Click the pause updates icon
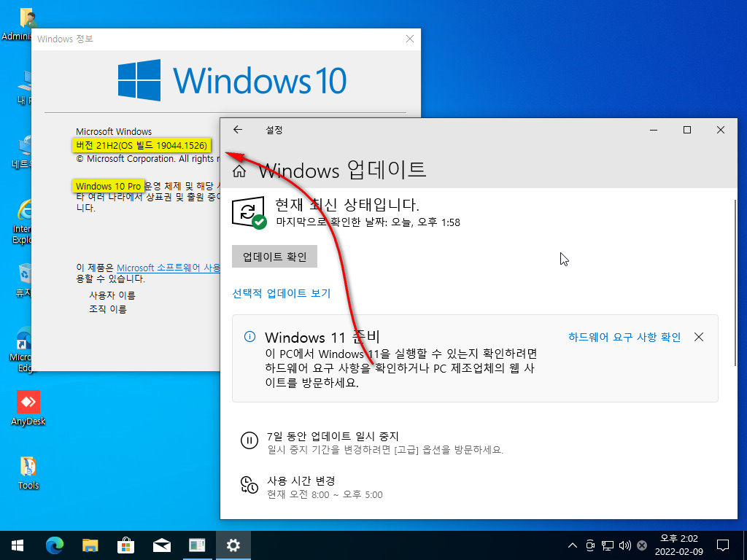This screenshot has height=560, width=747. [249, 440]
